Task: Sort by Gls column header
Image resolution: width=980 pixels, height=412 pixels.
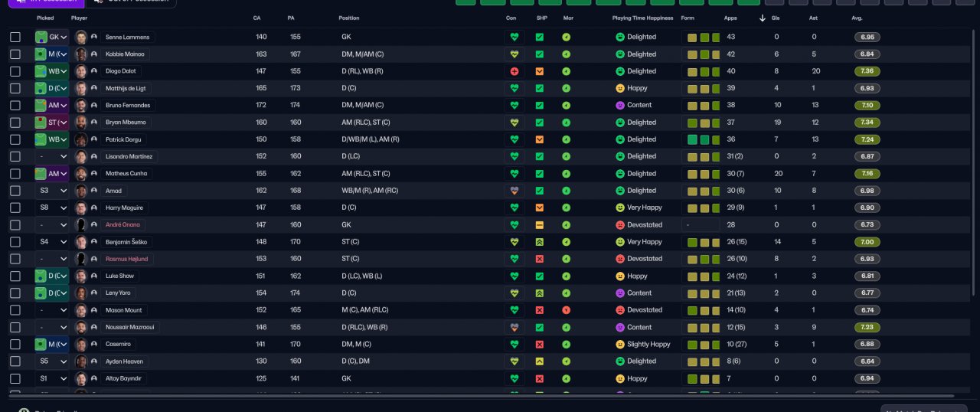Action: click(776, 18)
